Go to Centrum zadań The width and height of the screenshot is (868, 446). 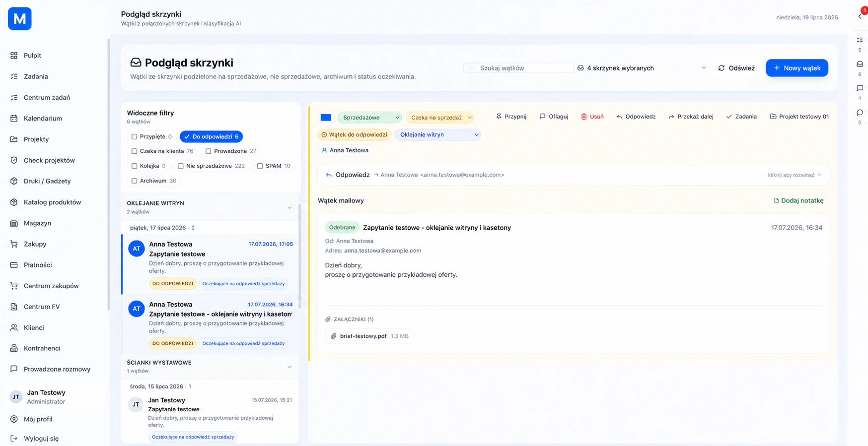(x=47, y=97)
